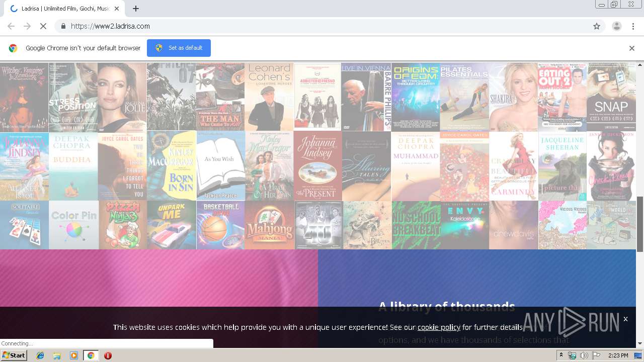
Task: Open the Stress Position movie cover
Action: click(73, 97)
